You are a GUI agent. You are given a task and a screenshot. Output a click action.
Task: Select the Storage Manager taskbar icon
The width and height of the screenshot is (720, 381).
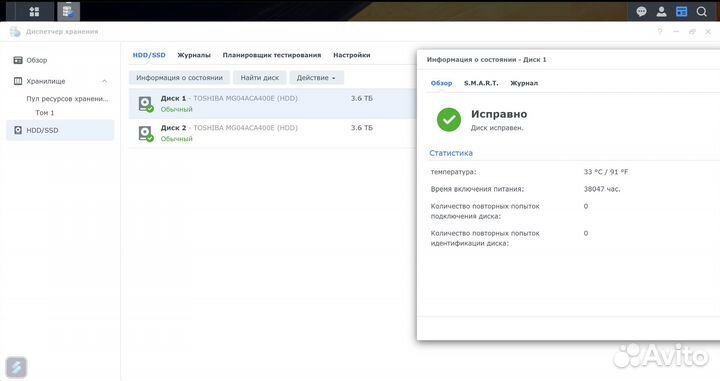click(x=68, y=11)
